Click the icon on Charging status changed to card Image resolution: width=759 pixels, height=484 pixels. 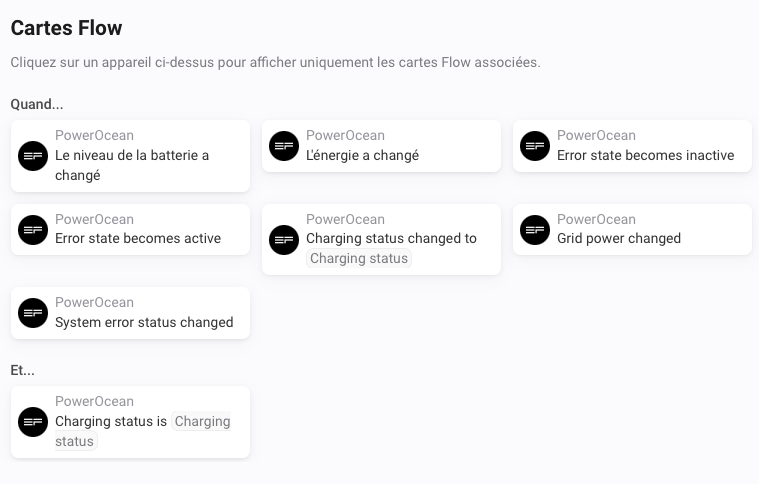[x=284, y=239]
